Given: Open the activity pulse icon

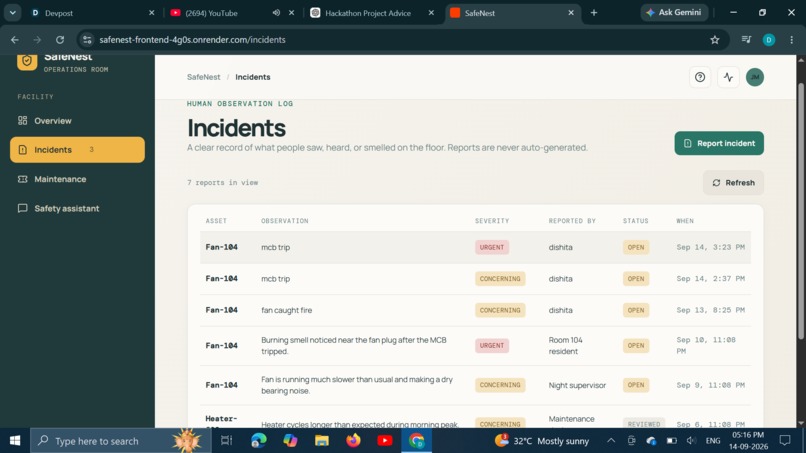Looking at the screenshot, I should tap(728, 77).
